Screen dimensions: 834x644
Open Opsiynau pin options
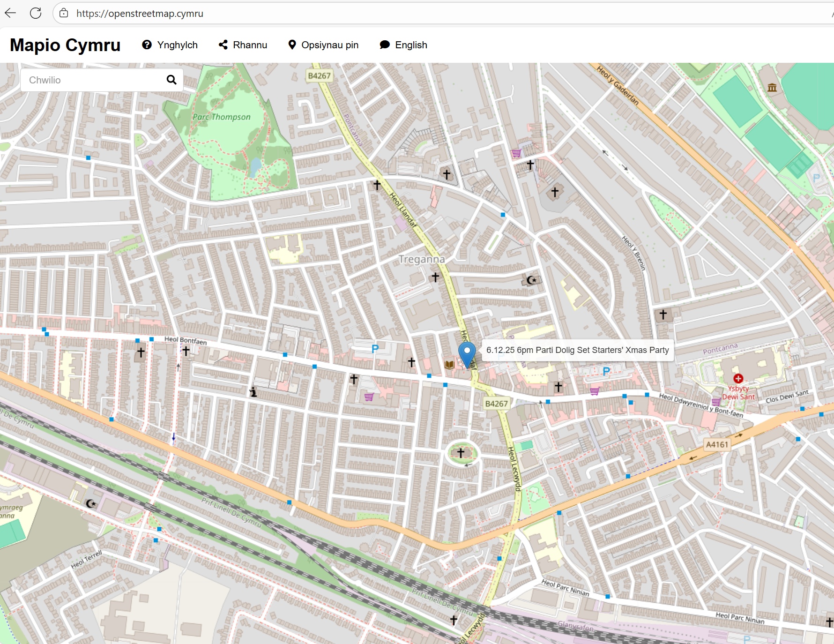coord(323,45)
